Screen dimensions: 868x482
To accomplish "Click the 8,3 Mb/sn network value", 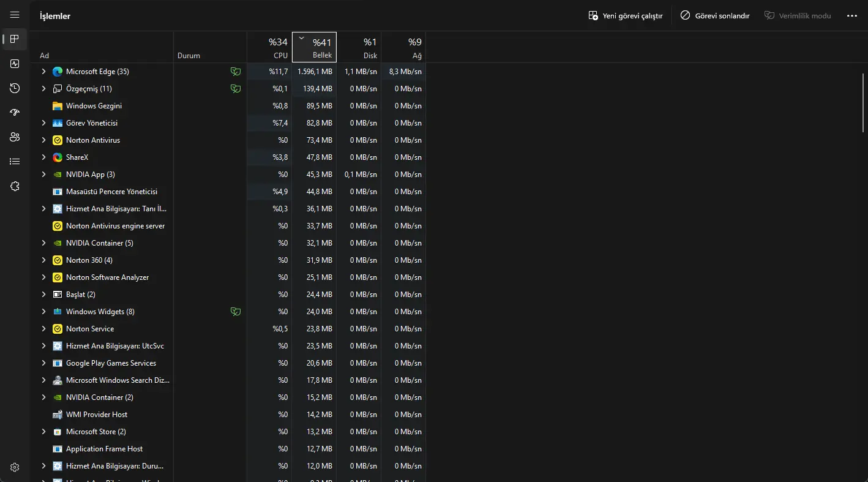I will [405, 72].
